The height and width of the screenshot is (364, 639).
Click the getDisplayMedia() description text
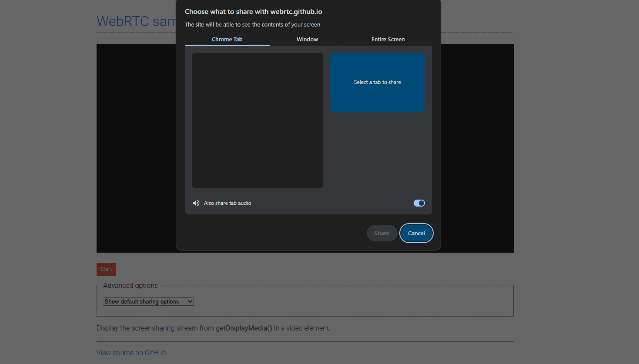[x=213, y=328]
